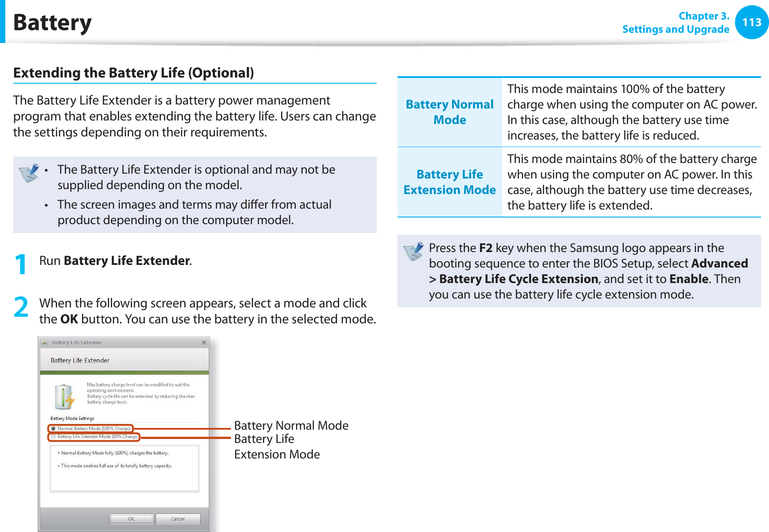
Task: Click the note icon beside optional notice
Action: (x=29, y=173)
